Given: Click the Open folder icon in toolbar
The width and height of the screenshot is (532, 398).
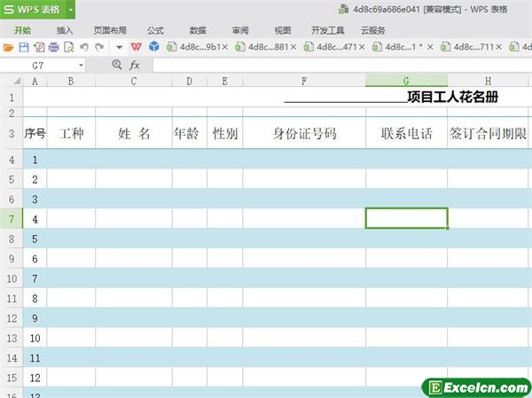Looking at the screenshot, I should 10,46.
